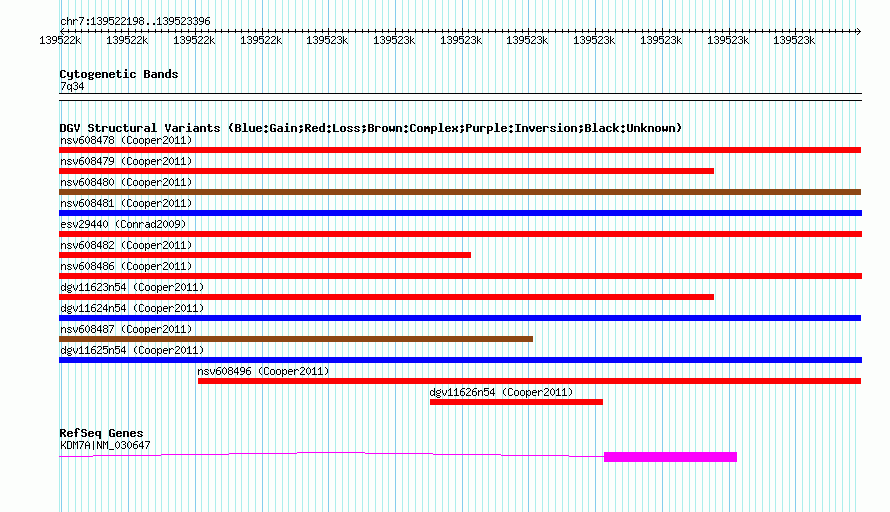Click the esv29440 (Conrad2009) label

123,224
